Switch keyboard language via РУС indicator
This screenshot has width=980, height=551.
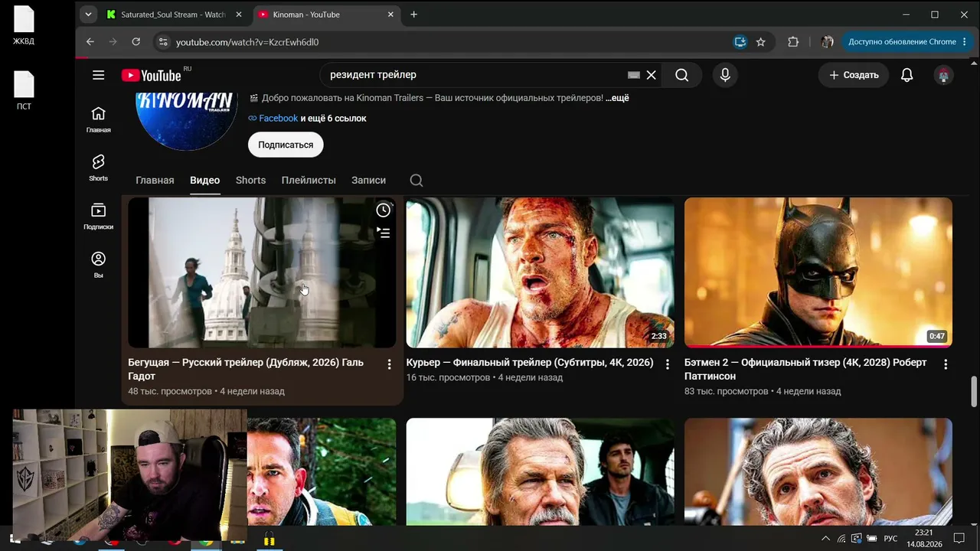[890, 539]
